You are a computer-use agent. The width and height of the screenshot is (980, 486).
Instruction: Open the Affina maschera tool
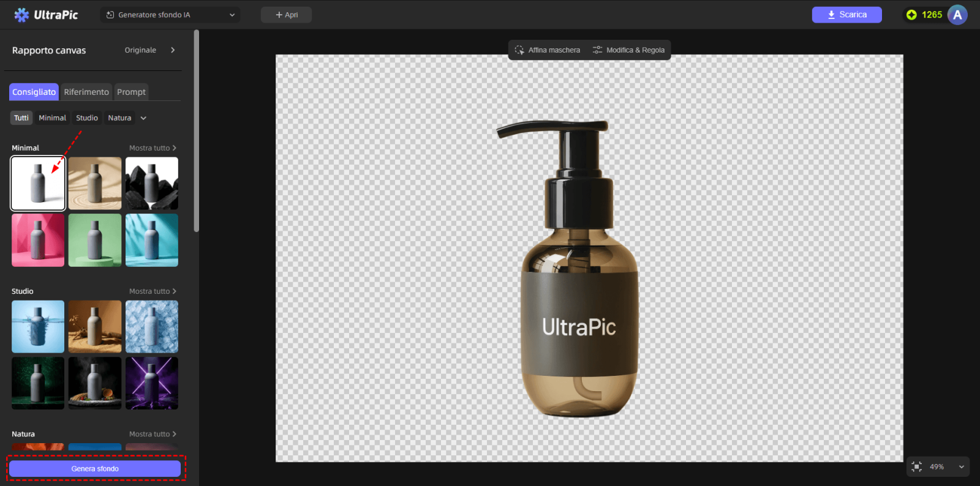tap(548, 50)
